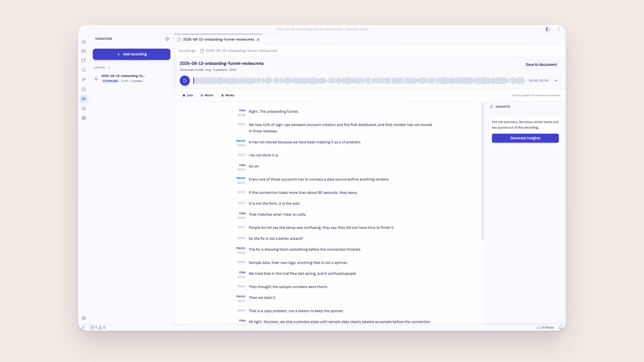Screen dimensions: 644x362
Task: Click the microphone icon of library recording
Action: 96,78
